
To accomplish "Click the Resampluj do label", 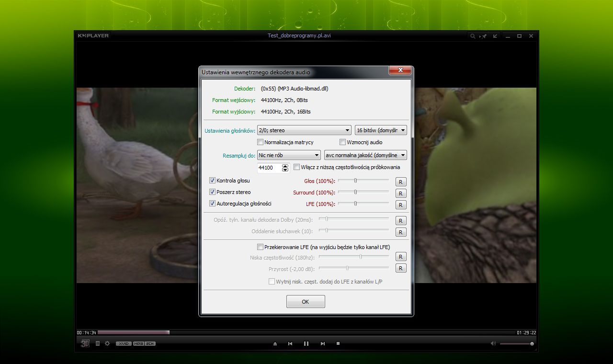I will pyautogui.click(x=239, y=156).
